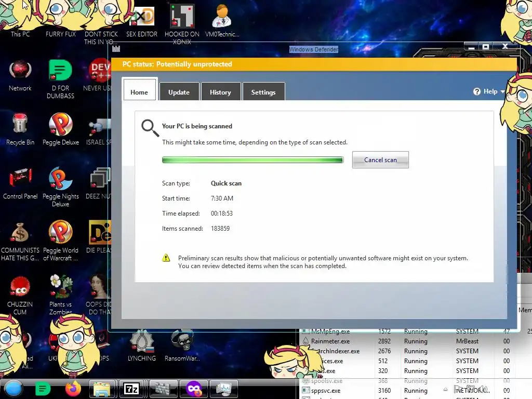
Task: Open the RansomWar... skull shortcut
Action: [x=182, y=345]
